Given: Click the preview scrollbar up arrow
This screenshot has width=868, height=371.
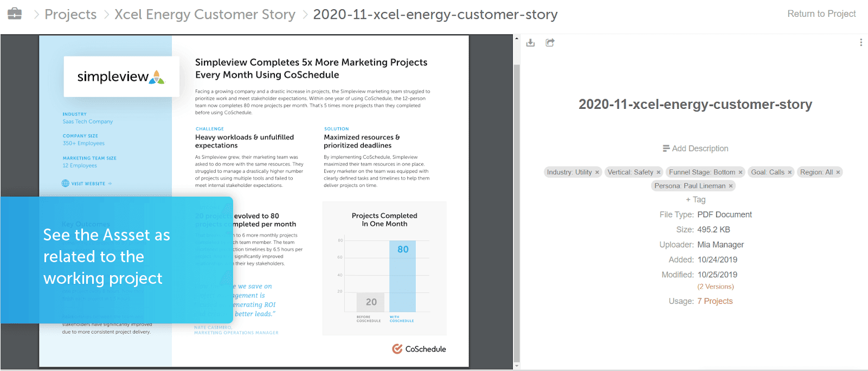Looking at the screenshot, I should [x=516, y=39].
